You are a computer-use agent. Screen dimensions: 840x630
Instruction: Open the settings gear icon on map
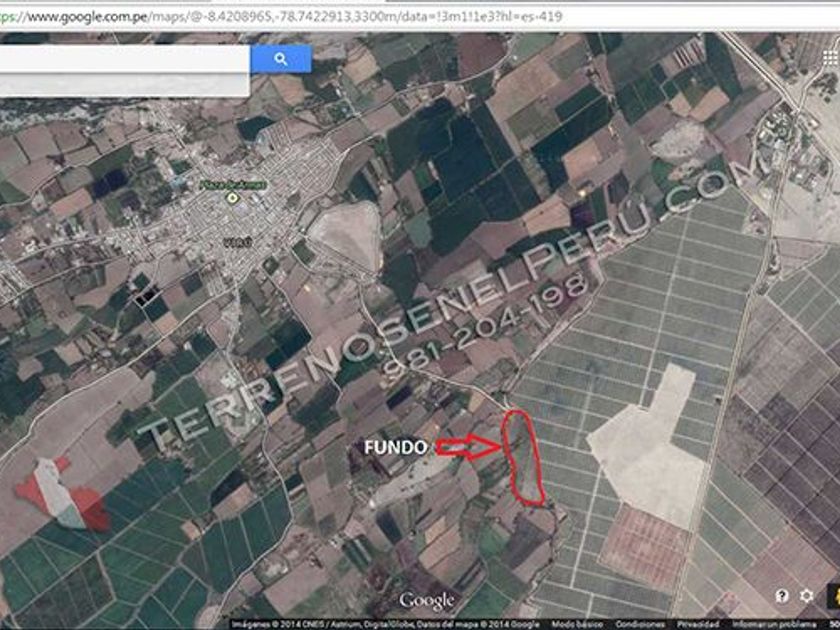pos(807,596)
